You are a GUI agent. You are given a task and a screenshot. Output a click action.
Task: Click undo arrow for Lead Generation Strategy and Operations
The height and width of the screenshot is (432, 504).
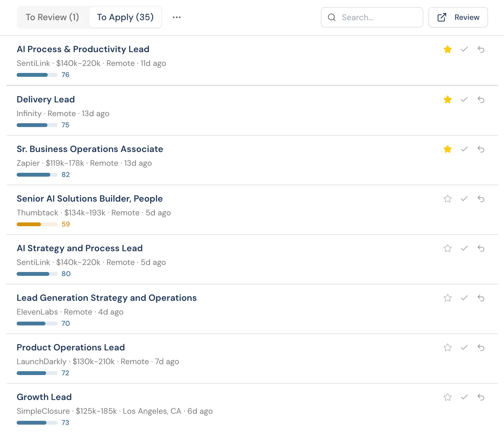(481, 298)
